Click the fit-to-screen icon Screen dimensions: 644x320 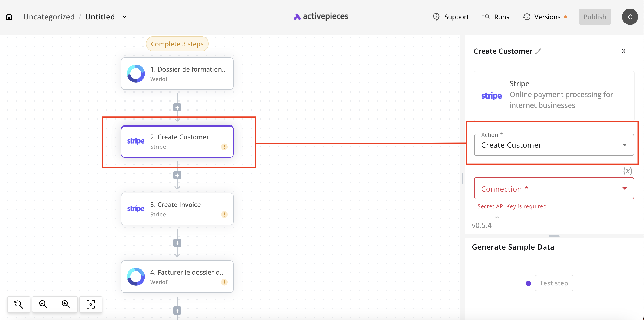click(x=91, y=304)
